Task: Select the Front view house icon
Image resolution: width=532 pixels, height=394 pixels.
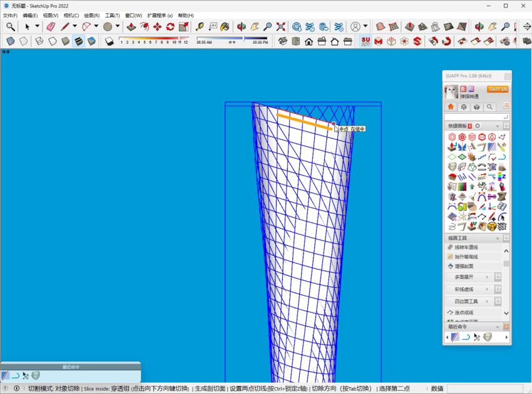Action: [x=309, y=41]
